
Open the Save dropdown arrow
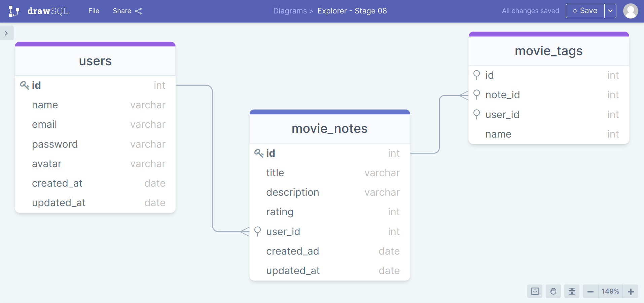coord(611,11)
